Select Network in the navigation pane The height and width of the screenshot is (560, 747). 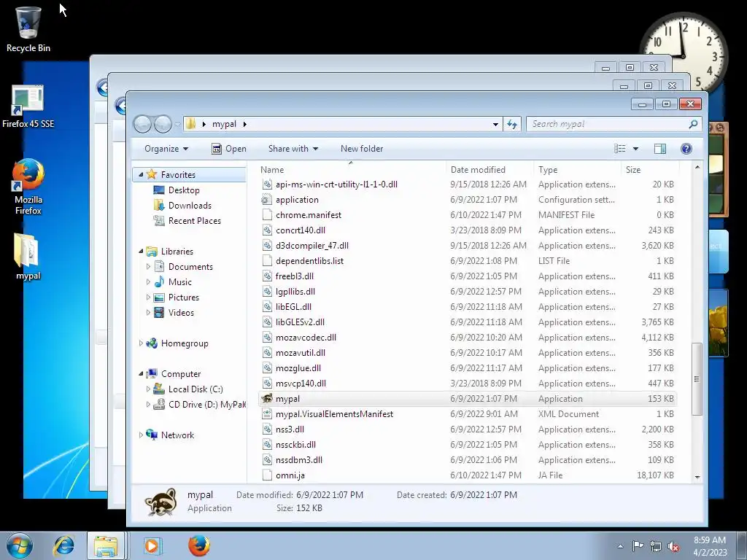pos(177,435)
